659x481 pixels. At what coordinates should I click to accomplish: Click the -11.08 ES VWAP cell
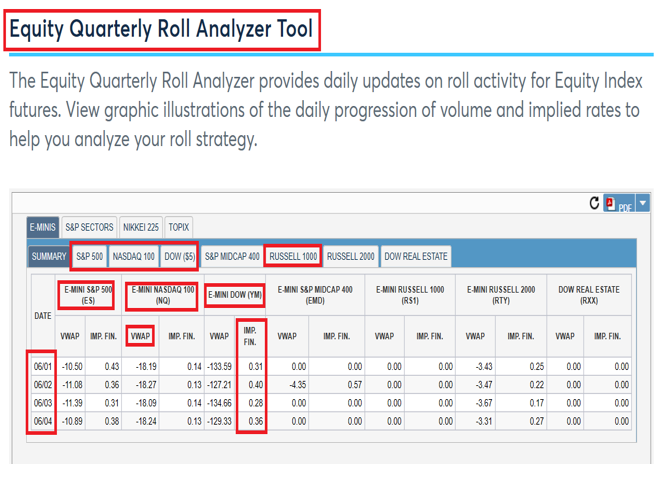[x=72, y=385]
